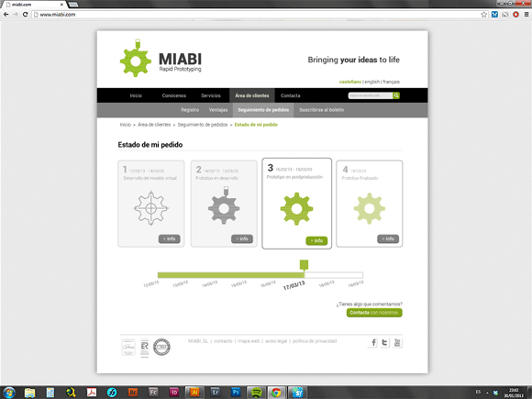Viewport: 532px width, 399px height.
Task: Click the MIABI gear logo
Action: click(136, 59)
